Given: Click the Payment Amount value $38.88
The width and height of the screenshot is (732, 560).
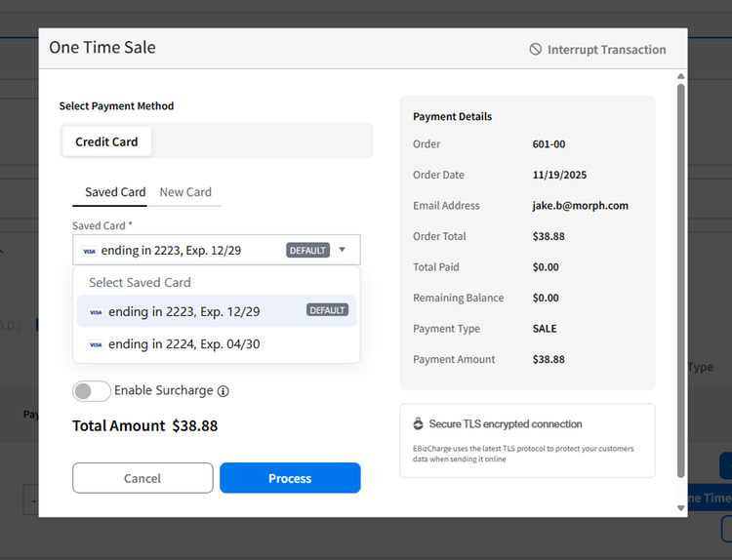Looking at the screenshot, I should pyautogui.click(x=549, y=360).
